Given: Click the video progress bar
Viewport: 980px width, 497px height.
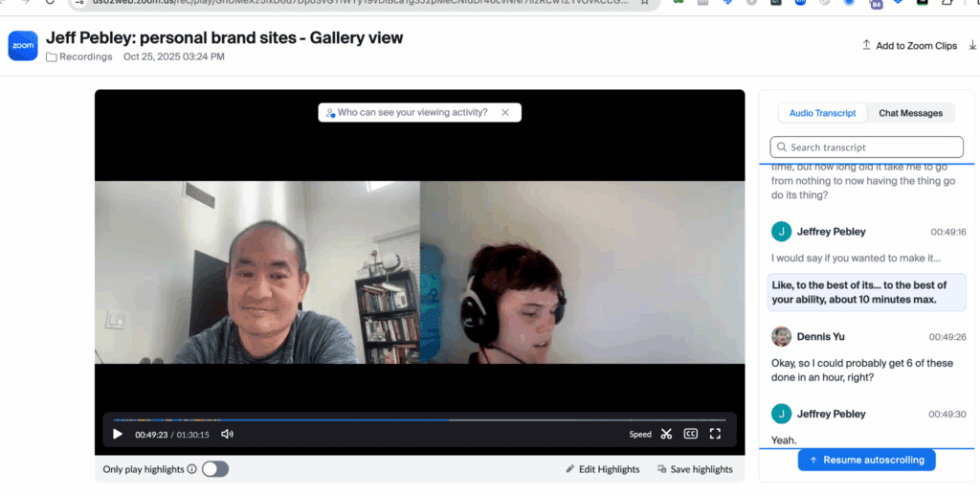Looking at the screenshot, I should tap(419, 420).
